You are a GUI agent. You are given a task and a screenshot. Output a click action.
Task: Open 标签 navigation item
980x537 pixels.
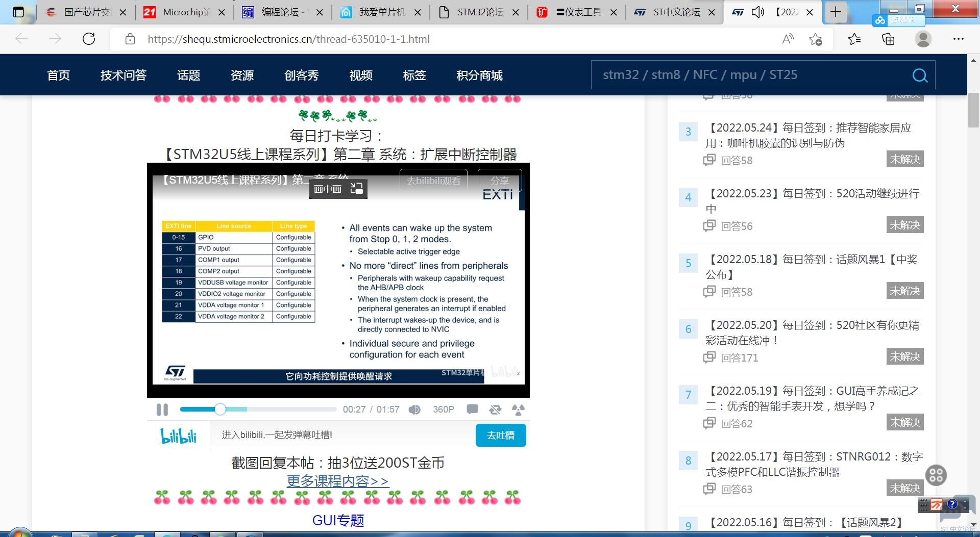414,75
